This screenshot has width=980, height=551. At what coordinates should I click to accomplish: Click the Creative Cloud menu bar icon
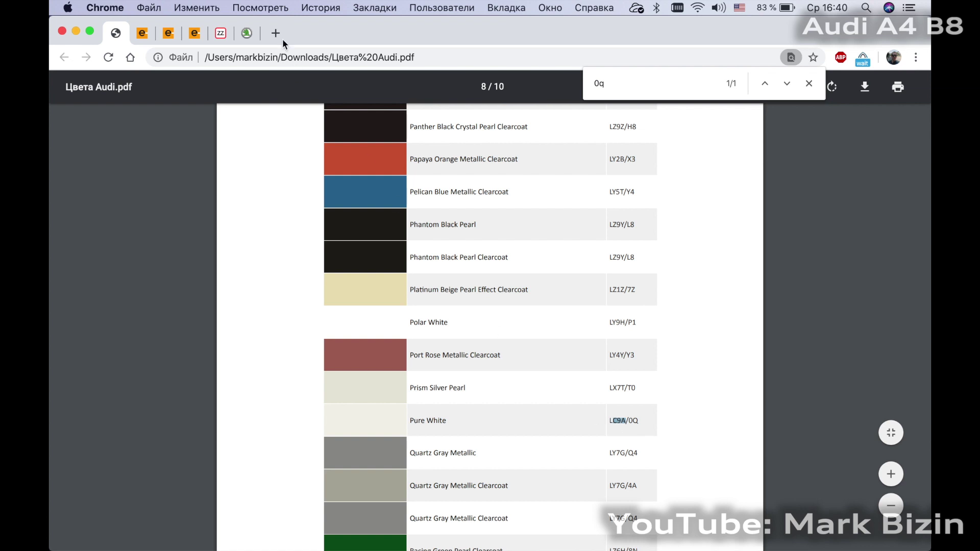click(636, 8)
